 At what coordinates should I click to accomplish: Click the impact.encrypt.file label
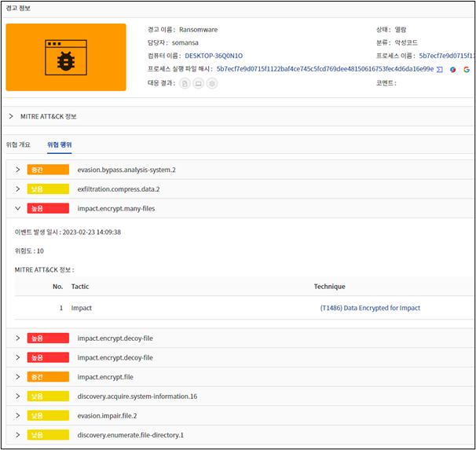pos(105,377)
